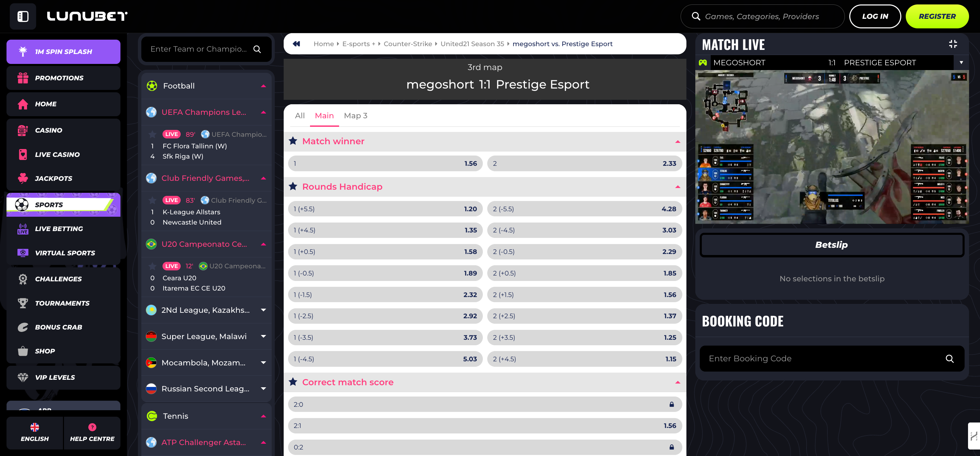Open the Tournaments menu item

tap(63, 303)
